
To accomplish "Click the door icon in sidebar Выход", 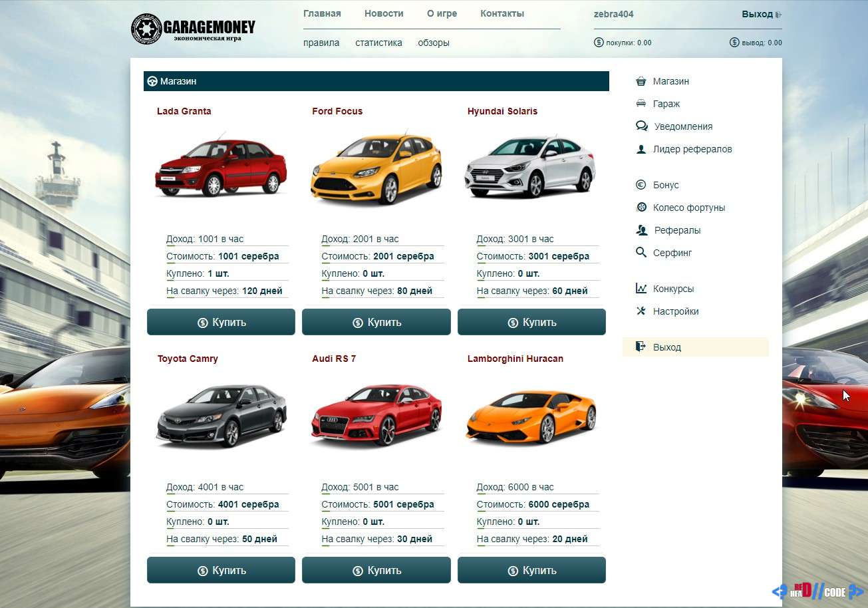I will point(640,347).
